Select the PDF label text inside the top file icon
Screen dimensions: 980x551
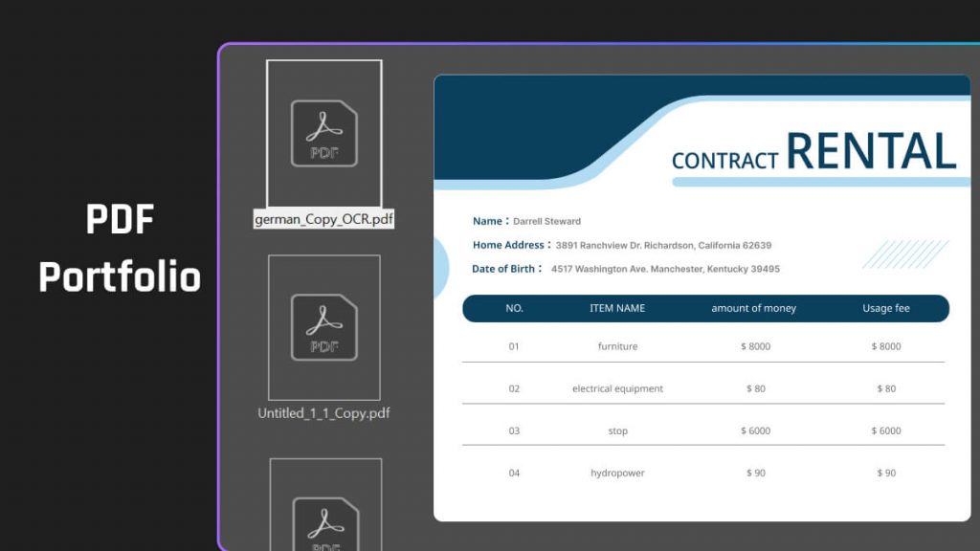click(324, 149)
